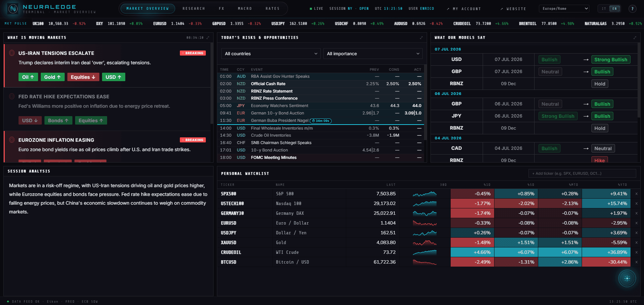Switch to the Rates tab
The width and height of the screenshot is (644, 305).
click(x=272, y=9)
